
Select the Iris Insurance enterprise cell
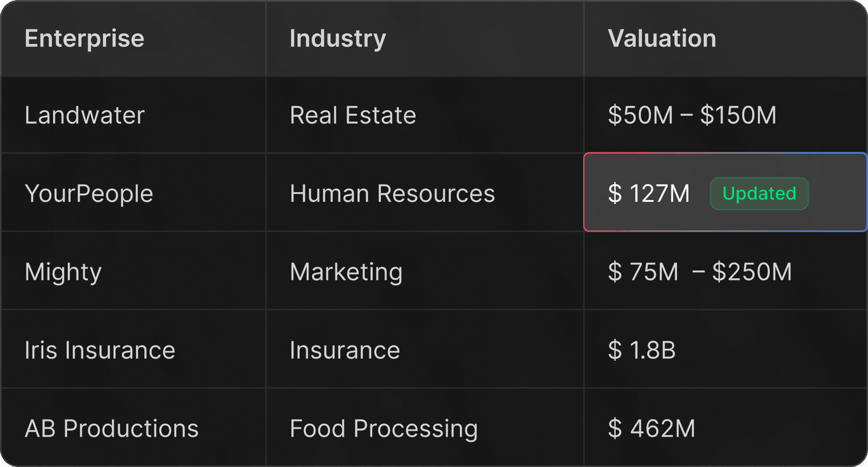click(100, 350)
